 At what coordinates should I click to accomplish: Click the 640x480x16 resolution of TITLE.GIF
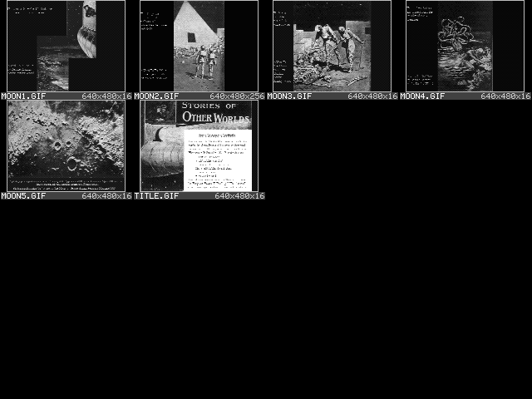[239, 196]
